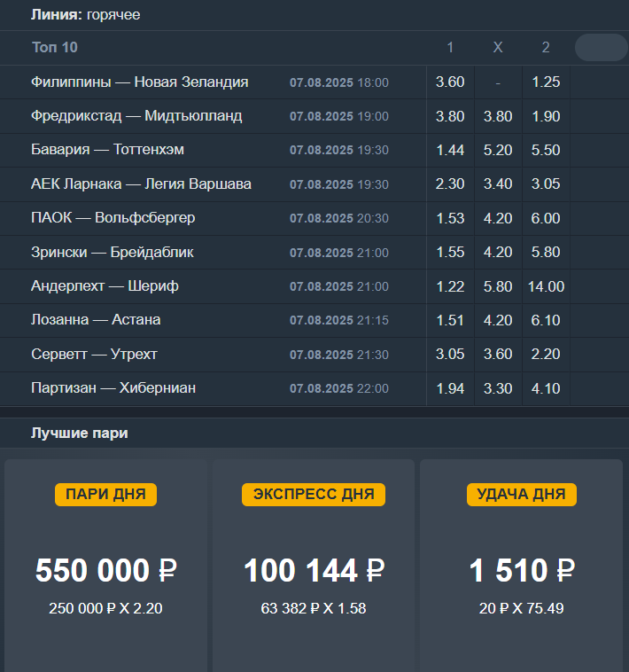Open Фредрикстад — Мидтьюлланд match
The image size is (629, 672).
[136, 116]
